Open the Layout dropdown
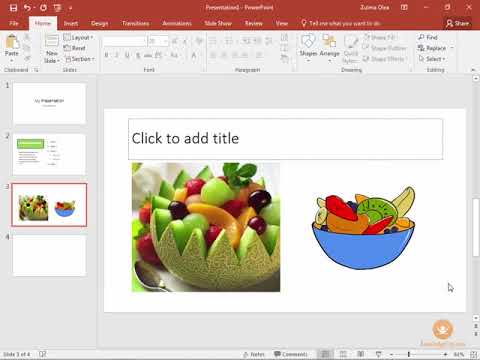The image size is (480, 360). (x=78, y=37)
